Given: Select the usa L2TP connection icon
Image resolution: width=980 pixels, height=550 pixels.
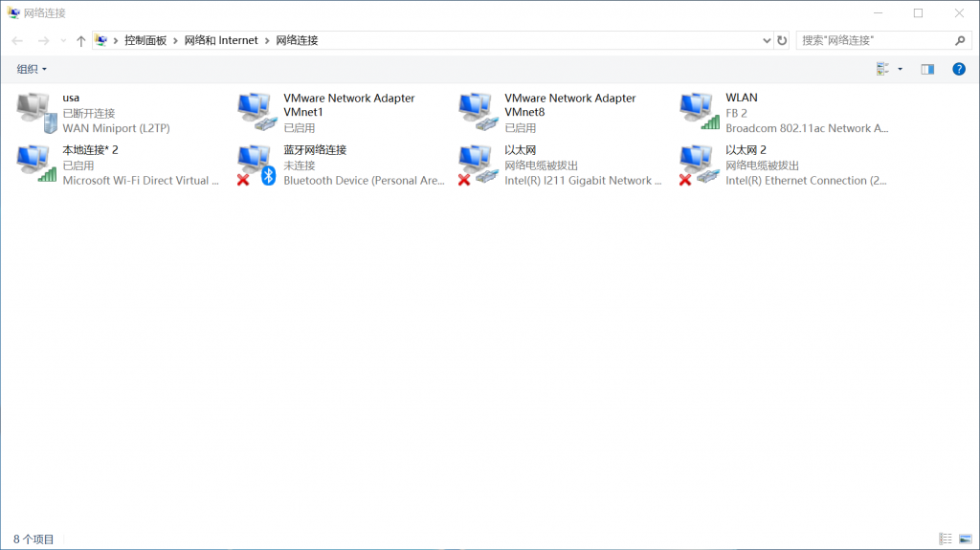Looking at the screenshot, I should (x=38, y=112).
